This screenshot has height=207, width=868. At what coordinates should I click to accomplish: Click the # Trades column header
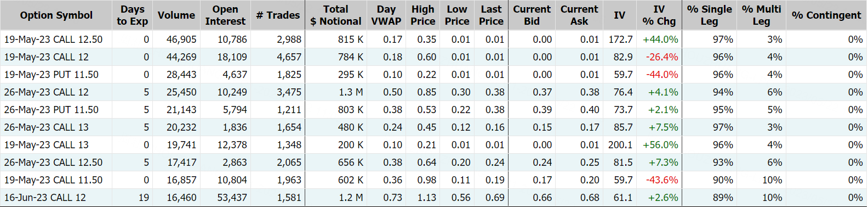click(278, 15)
